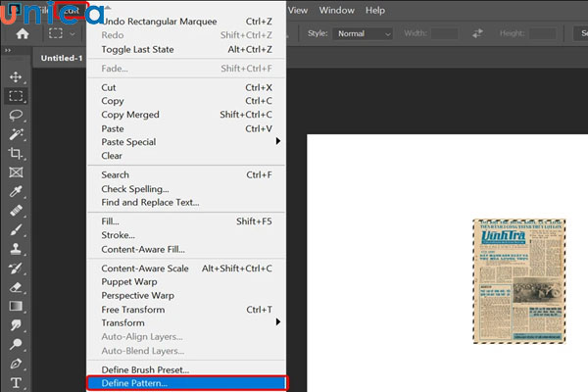Click the Home icon in options bar
Viewport: 588px width, 392px height.
pos(23,33)
